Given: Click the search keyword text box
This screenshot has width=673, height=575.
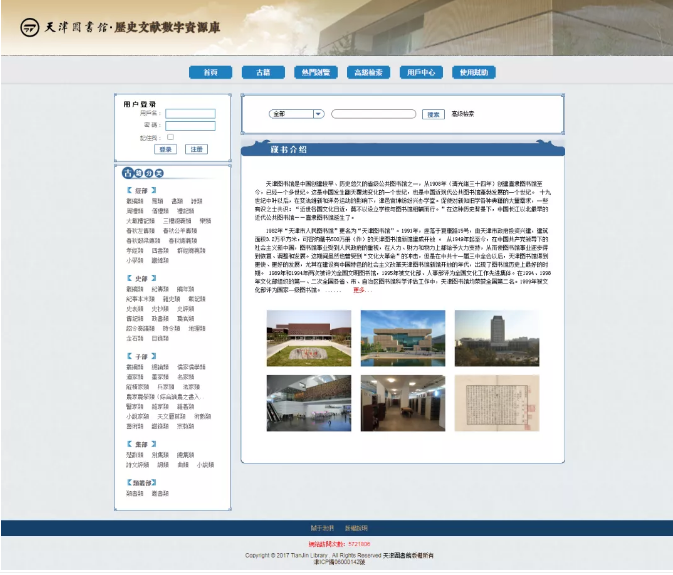Looking at the screenshot, I should point(374,114).
